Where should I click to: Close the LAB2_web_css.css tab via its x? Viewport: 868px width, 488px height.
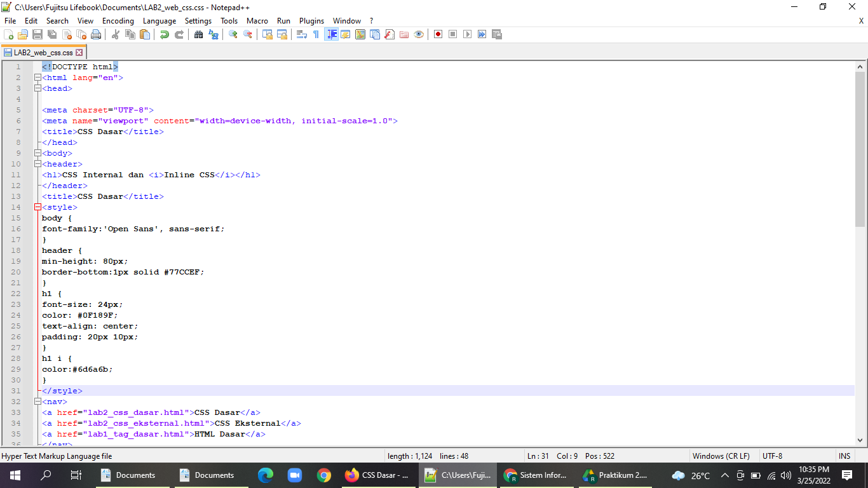point(79,53)
